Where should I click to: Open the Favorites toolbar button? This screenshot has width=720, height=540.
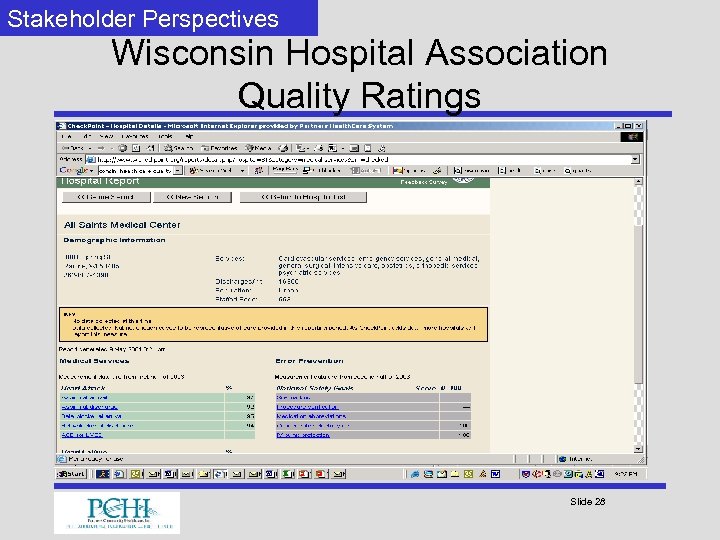tap(219, 148)
